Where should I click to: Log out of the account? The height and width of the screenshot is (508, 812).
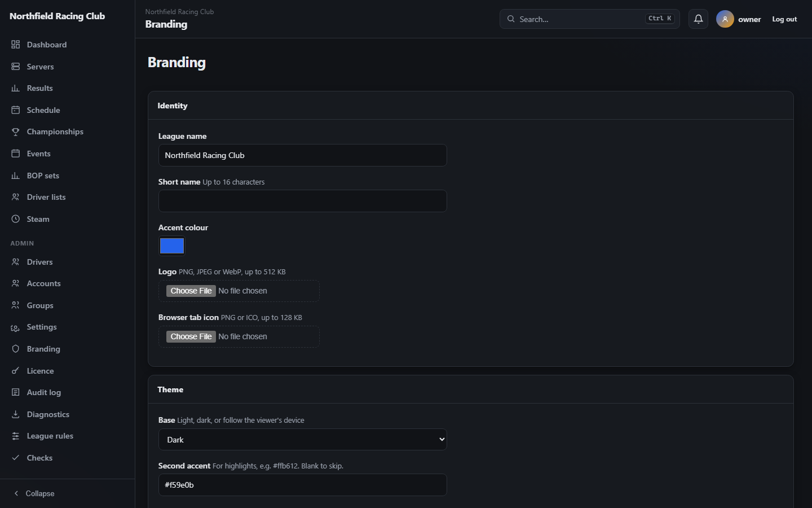(784, 19)
